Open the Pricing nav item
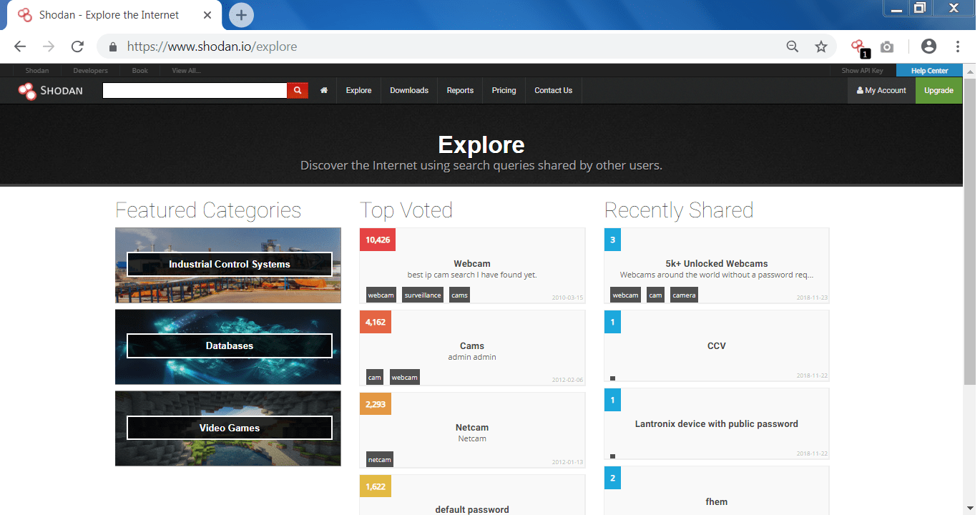 [x=504, y=90]
